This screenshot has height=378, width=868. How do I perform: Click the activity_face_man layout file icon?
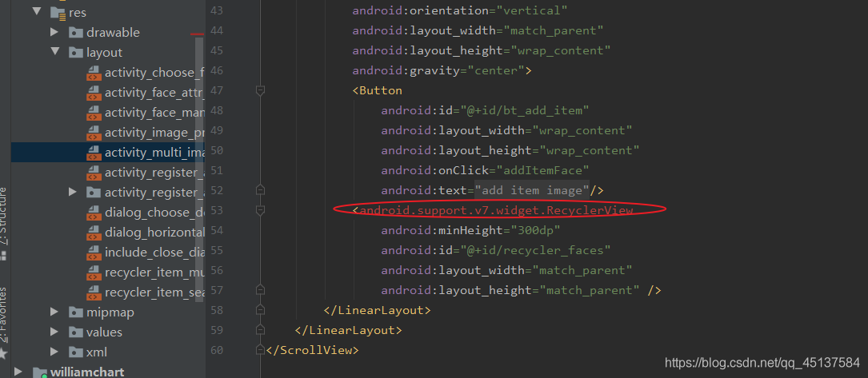pos(94,113)
